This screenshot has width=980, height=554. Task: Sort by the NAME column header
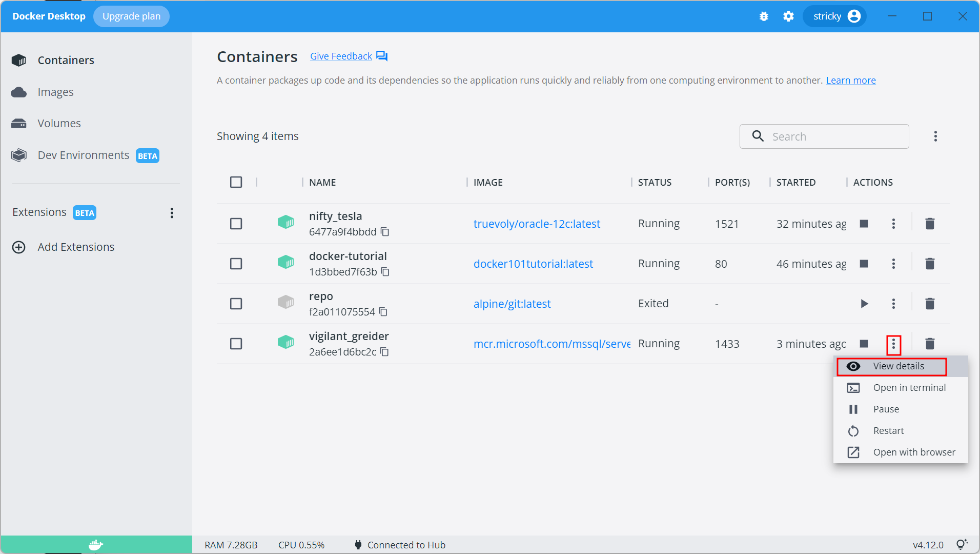click(322, 182)
